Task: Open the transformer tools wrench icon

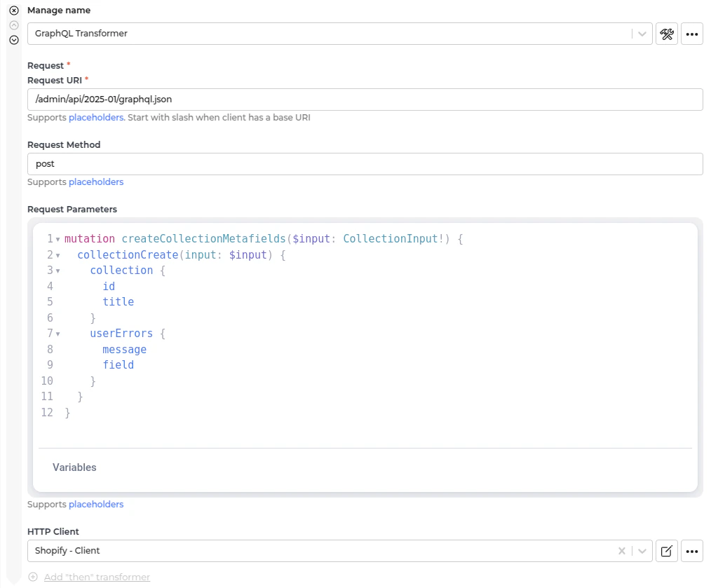Action: tap(667, 34)
